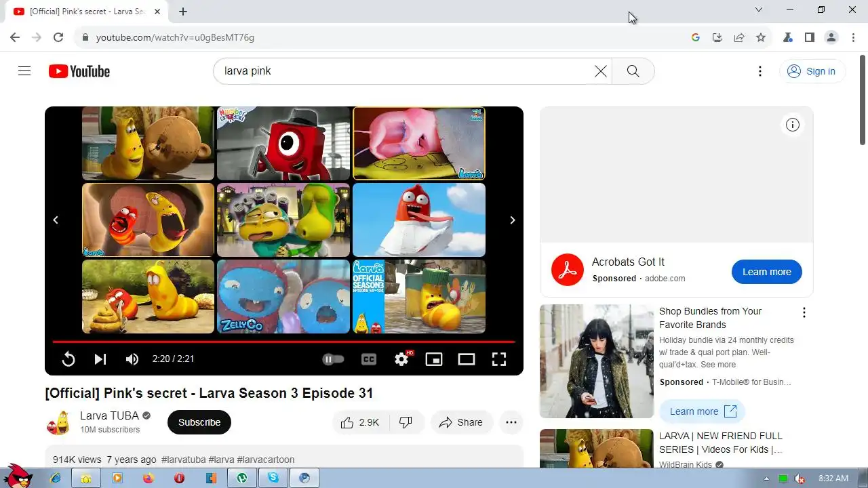
Task: Open YouTube settings three-dot menu
Action: (760, 71)
